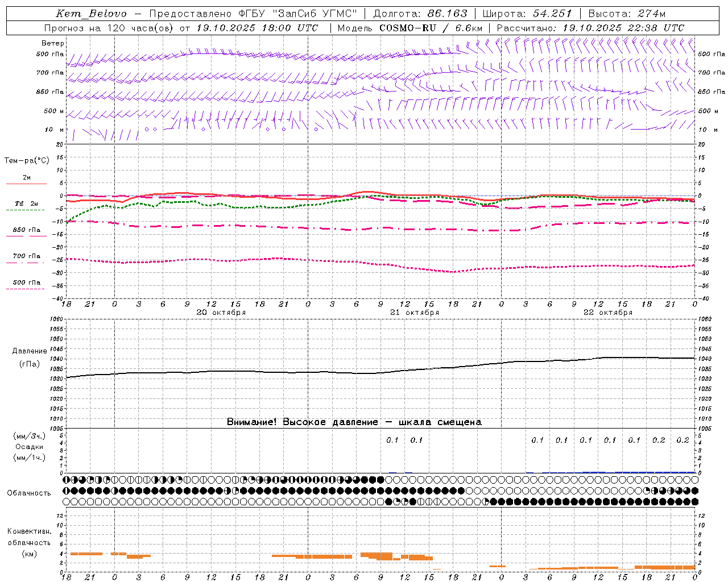Select the Облачность cloudiness label
Viewport: 728px width, 582px height.
coord(29,493)
